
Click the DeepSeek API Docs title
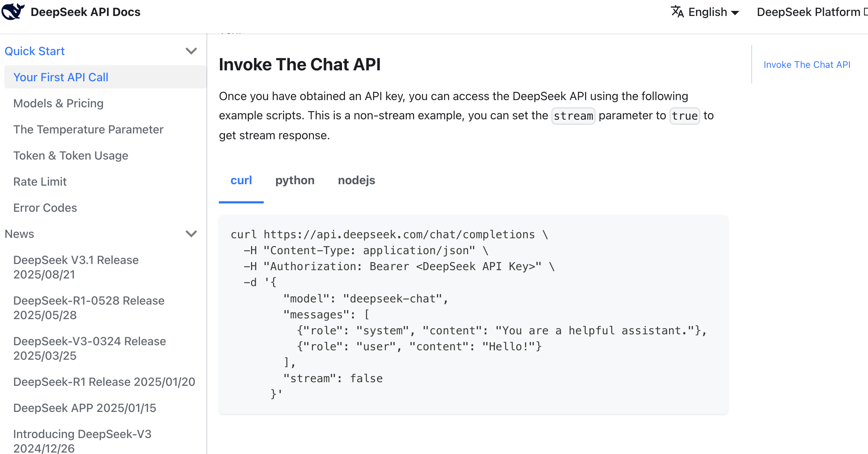(x=85, y=12)
